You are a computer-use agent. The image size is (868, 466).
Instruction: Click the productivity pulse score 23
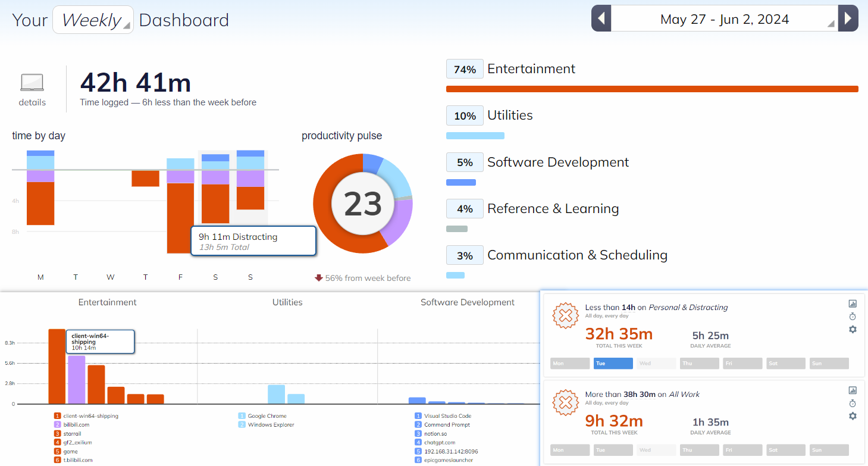pos(363,204)
